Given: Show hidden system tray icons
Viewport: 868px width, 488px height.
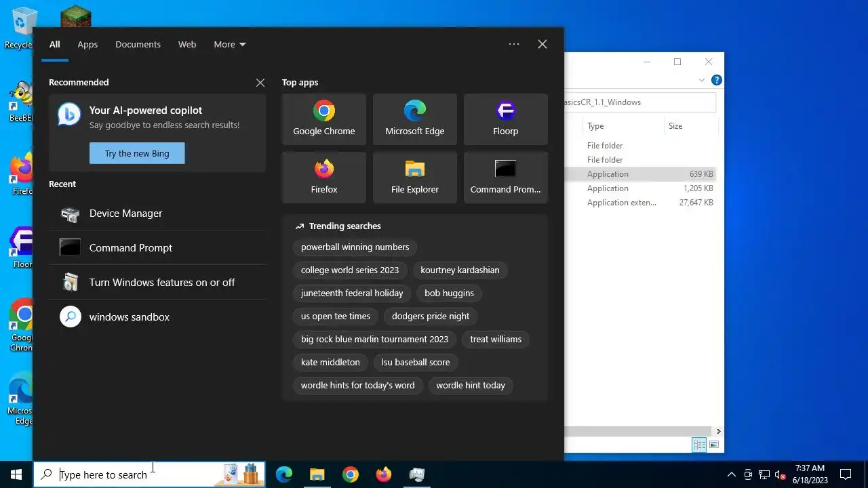Looking at the screenshot, I should [x=731, y=474].
